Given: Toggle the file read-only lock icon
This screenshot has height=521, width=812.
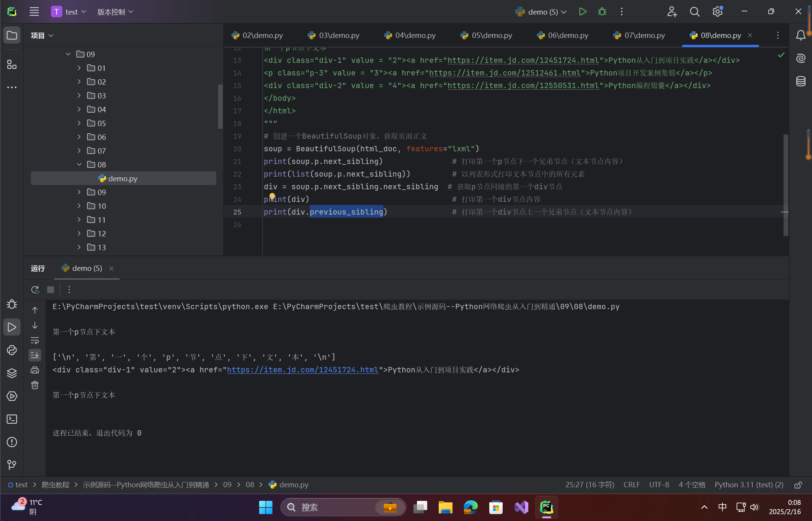Looking at the screenshot, I should [798, 485].
